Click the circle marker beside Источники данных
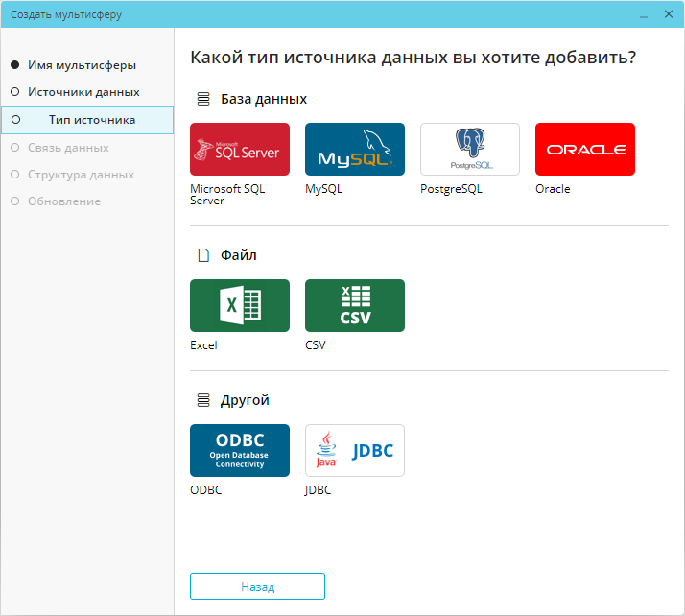Viewport: 685px width, 616px height. coord(14,92)
